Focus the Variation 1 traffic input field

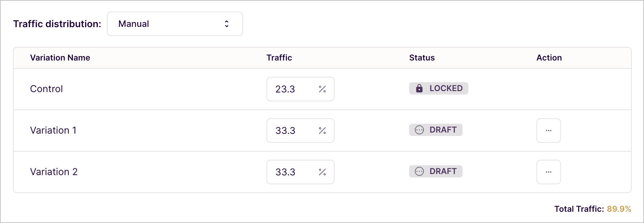(x=301, y=131)
